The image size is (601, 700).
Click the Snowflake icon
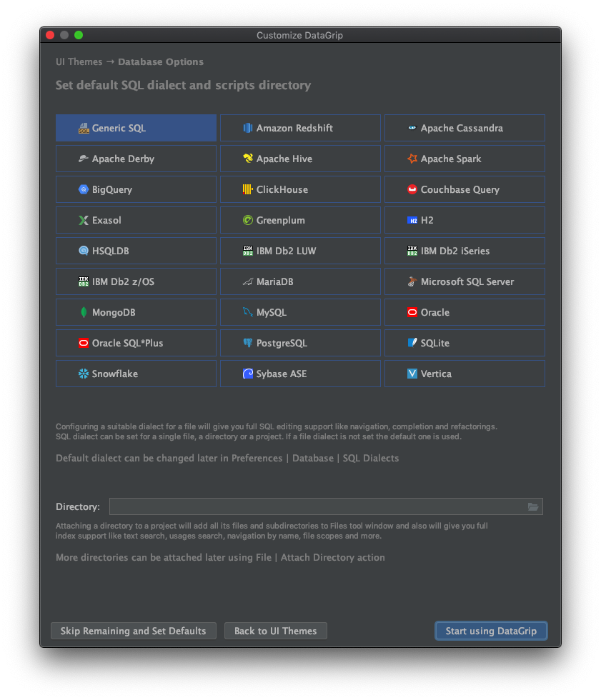pyautogui.click(x=84, y=374)
